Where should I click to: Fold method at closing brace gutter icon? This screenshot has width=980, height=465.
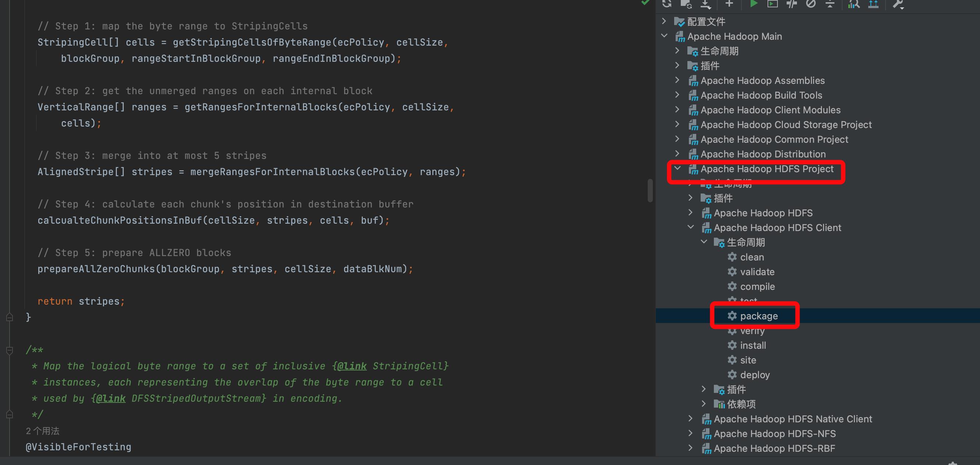click(10, 317)
